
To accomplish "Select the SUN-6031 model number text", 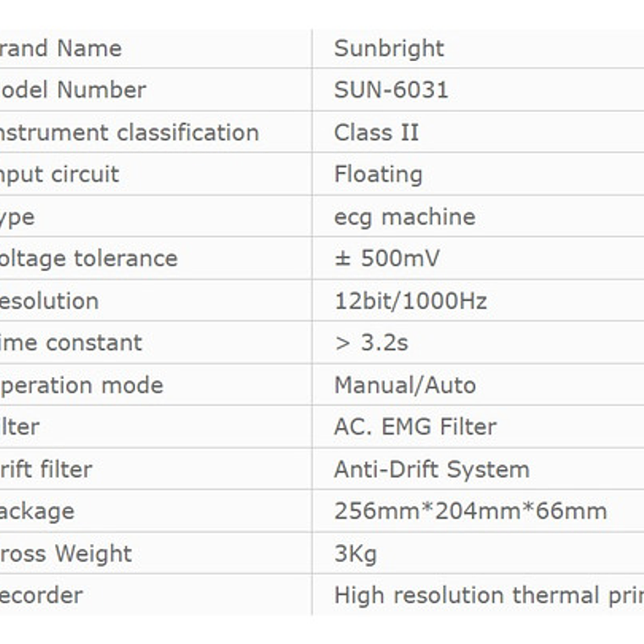I will [391, 90].
